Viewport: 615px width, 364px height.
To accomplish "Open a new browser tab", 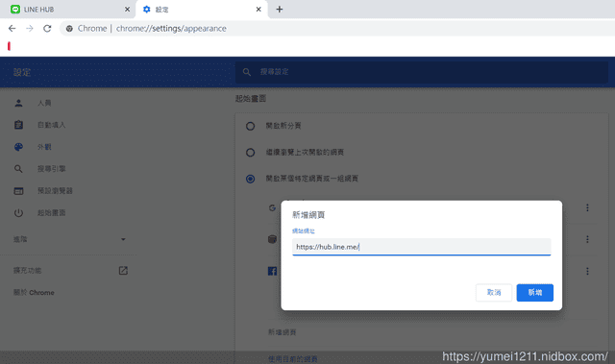I will (280, 10).
